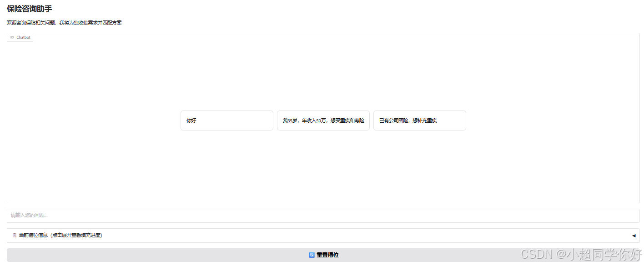Click the refresh icon on 重置槽位
644x266 pixels.
click(312, 255)
